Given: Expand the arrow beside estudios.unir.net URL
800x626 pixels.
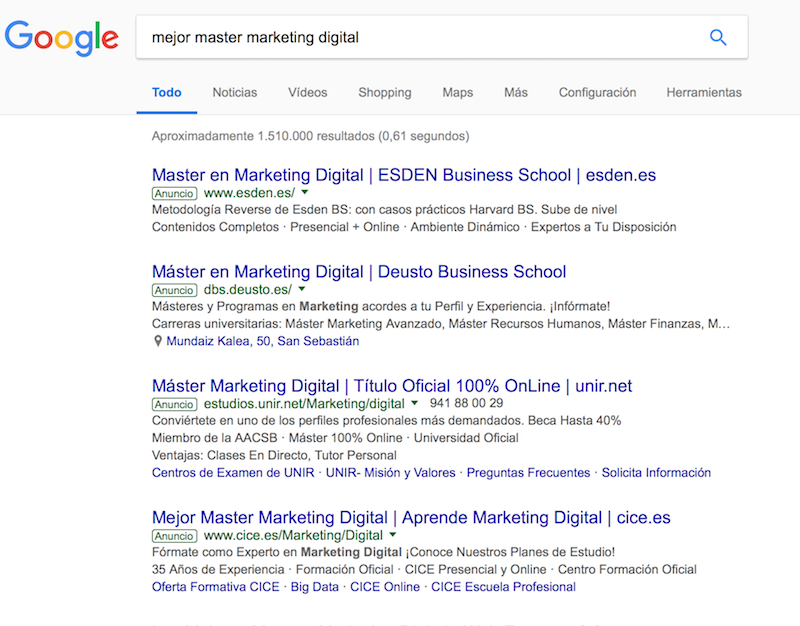Looking at the screenshot, I should (x=417, y=404).
